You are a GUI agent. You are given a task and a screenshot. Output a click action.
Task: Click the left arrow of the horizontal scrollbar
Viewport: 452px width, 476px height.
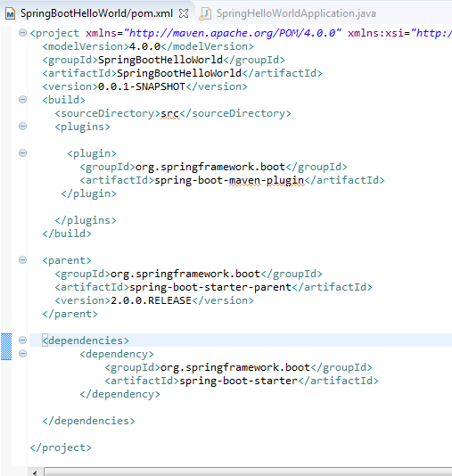click(x=35, y=472)
